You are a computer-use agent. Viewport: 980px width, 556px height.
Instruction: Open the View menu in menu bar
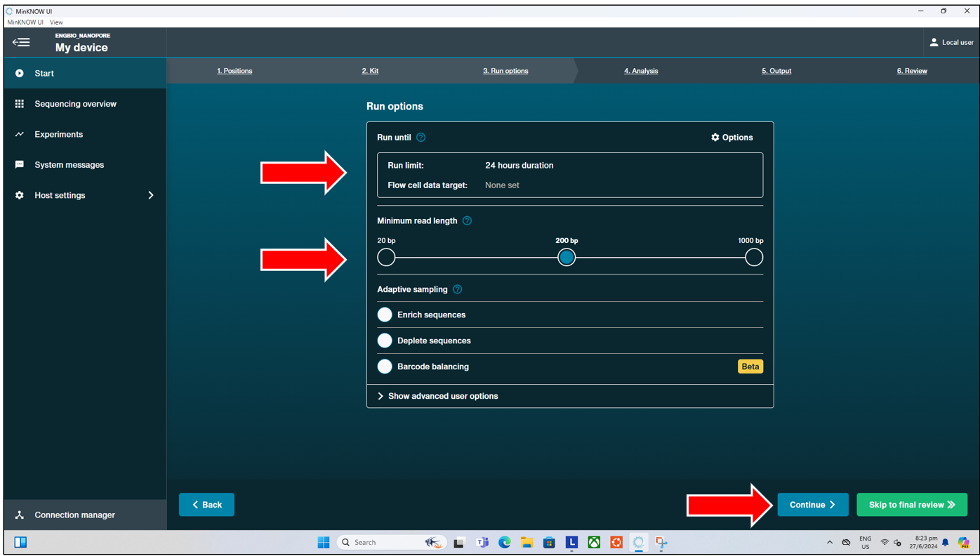[56, 22]
